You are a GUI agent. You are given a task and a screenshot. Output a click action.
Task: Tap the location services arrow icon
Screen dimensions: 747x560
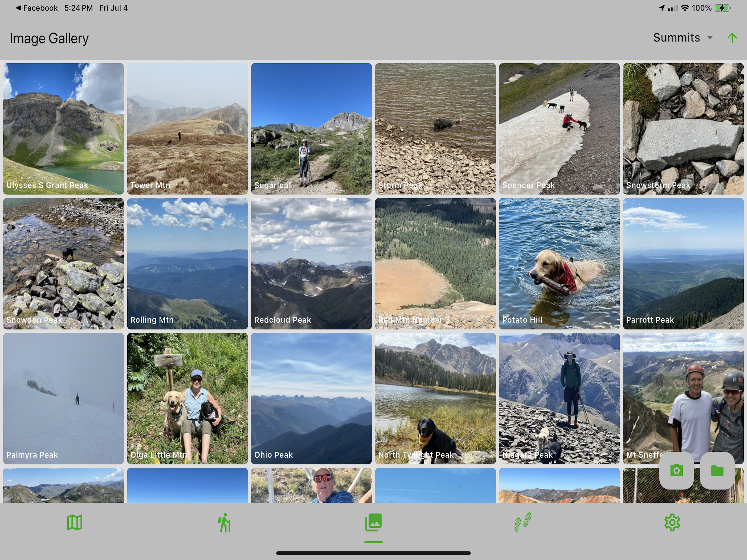pos(662,8)
